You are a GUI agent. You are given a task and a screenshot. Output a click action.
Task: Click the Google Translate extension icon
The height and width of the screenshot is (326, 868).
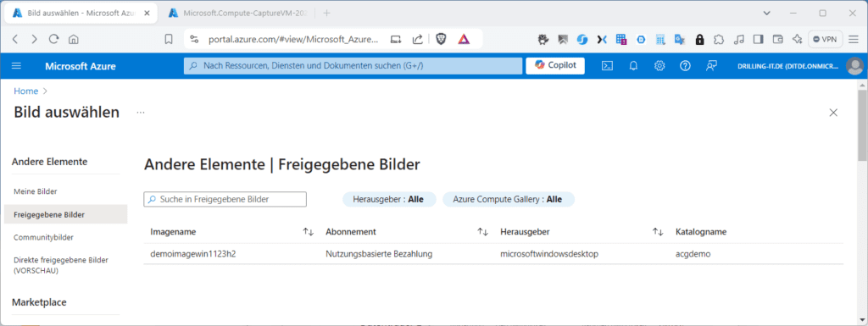point(679,39)
